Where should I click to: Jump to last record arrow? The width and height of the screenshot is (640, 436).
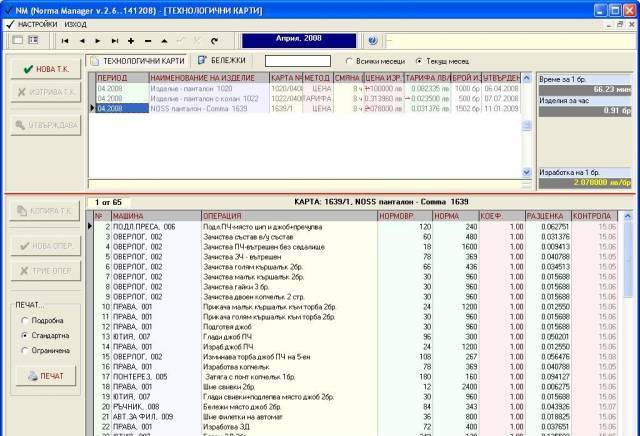coord(115,41)
